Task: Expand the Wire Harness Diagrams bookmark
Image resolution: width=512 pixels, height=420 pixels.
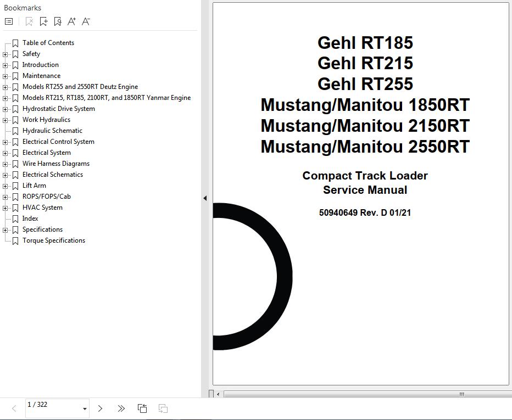Action: [5, 164]
